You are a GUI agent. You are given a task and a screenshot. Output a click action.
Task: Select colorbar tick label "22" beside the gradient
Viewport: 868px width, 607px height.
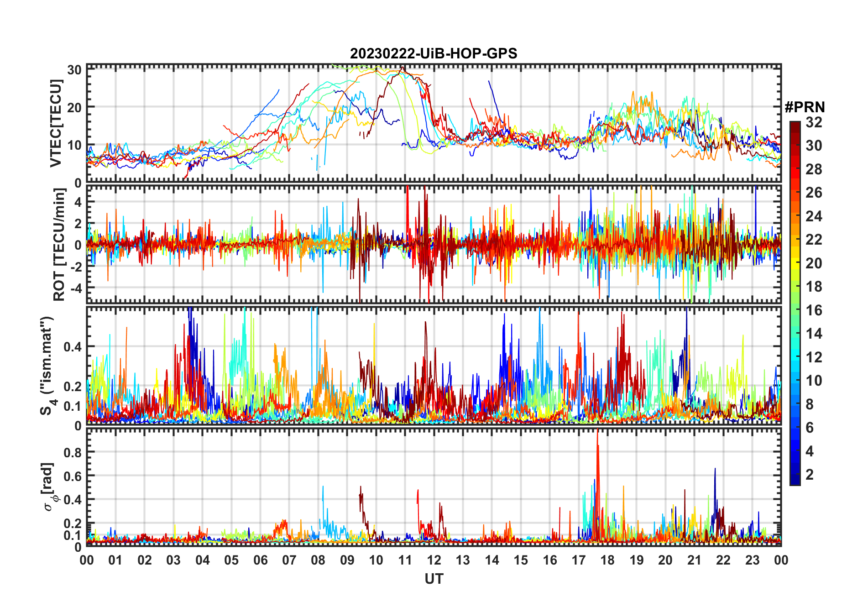pyautogui.click(x=814, y=240)
